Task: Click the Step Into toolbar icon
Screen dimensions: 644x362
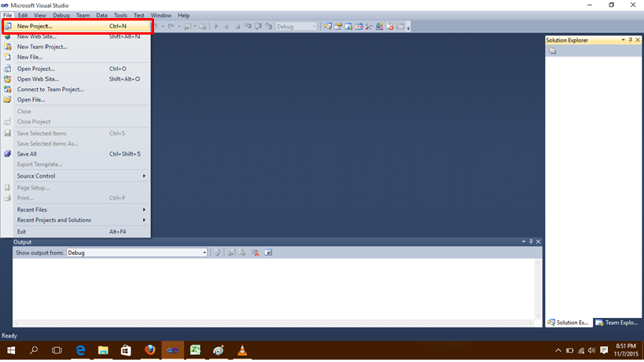Action: pyautogui.click(x=248, y=26)
